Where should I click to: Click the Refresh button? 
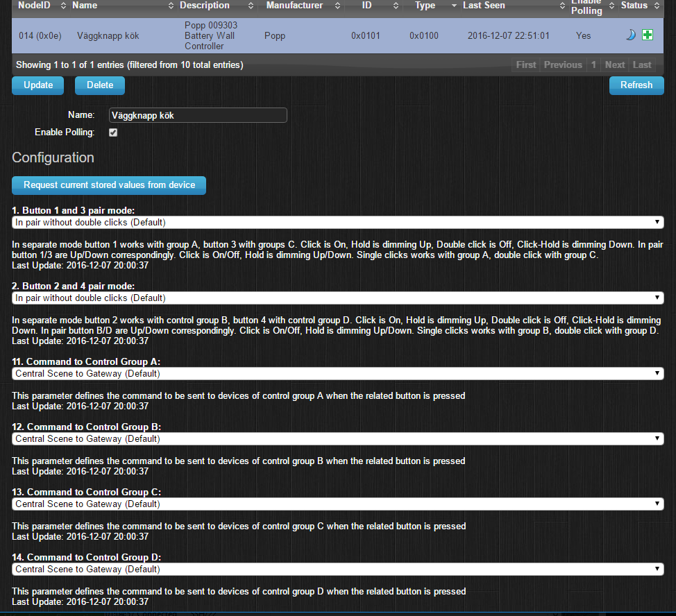pos(636,85)
